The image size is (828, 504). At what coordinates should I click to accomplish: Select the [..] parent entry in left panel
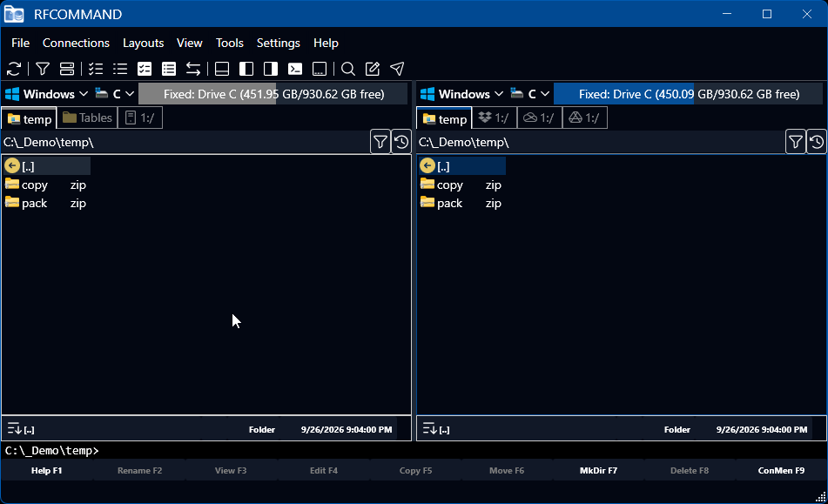click(x=46, y=166)
